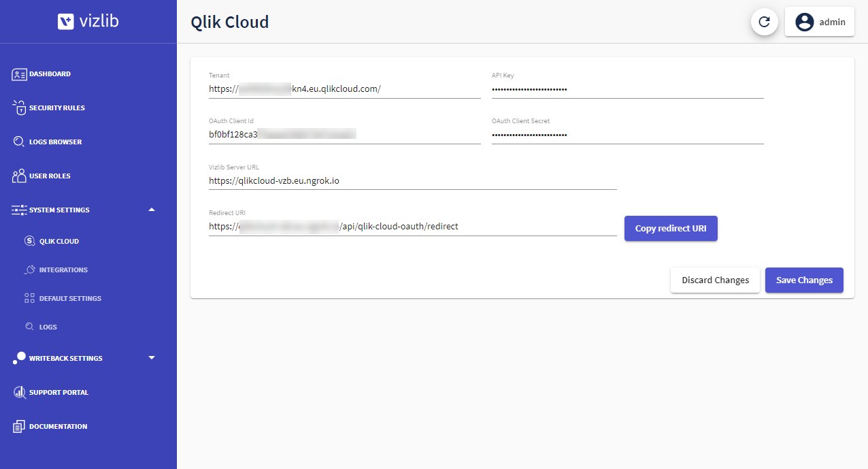Click the Logs search icon in submenu
This screenshot has width=868, height=469.
[x=29, y=327]
